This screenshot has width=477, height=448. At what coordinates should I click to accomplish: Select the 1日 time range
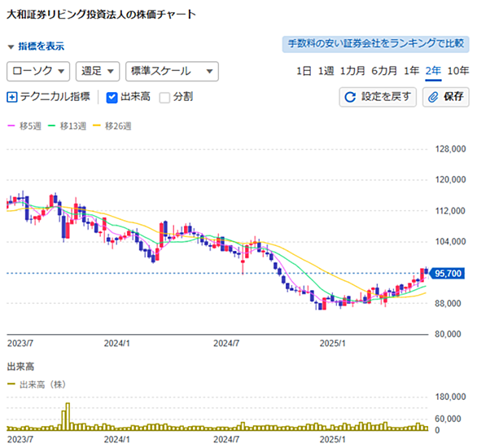tap(304, 71)
